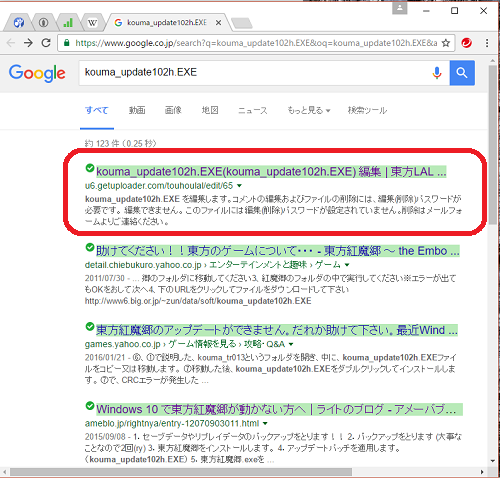This screenshot has width=500, height=478.
Task: Open 検索ツール search tools
Action: [x=367, y=110]
